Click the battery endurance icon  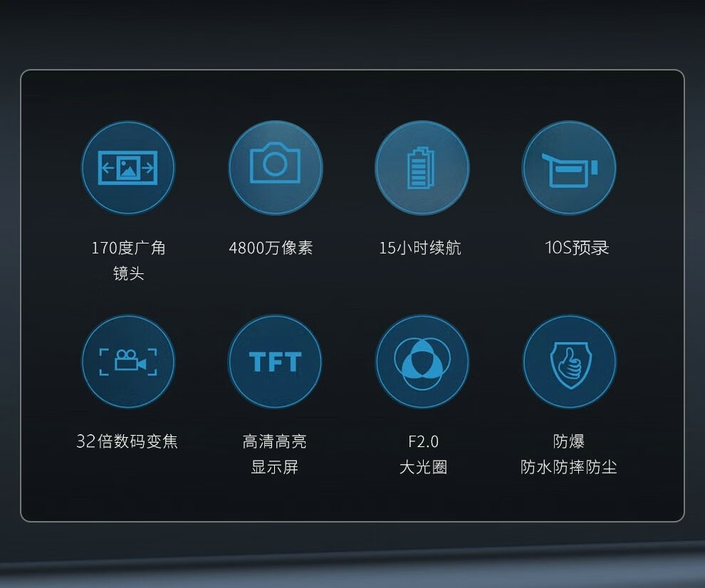422,168
